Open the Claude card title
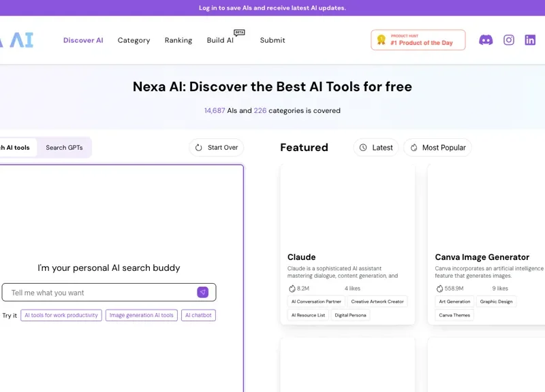The width and height of the screenshot is (545, 392). (x=301, y=257)
